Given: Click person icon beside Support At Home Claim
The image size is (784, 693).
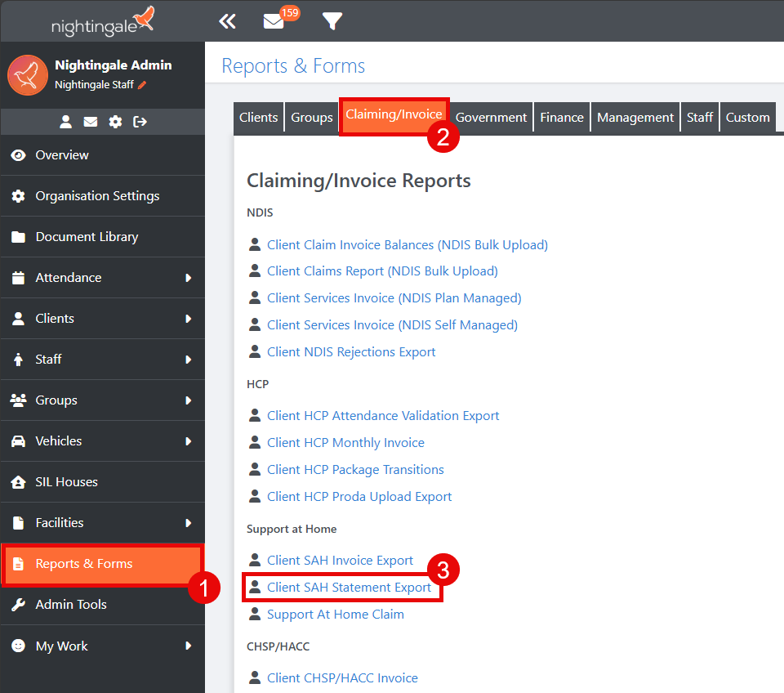Looking at the screenshot, I should pos(255,614).
